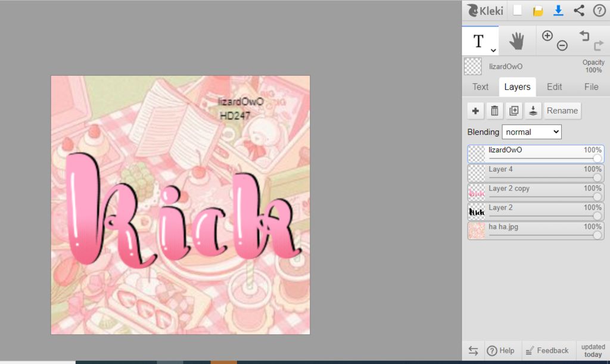The width and height of the screenshot is (610, 364).
Task: Click the pink Kick lettering on canvas
Action: (x=183, y=210)
